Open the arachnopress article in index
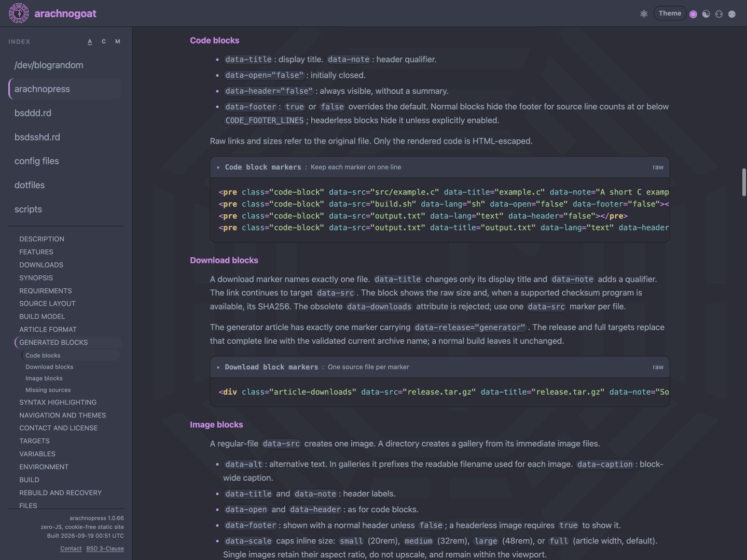 (65, 89)
